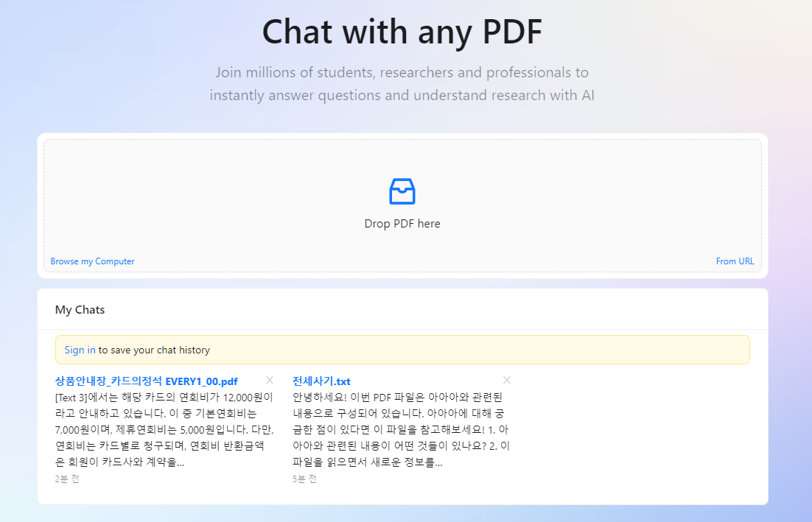Click From URL to import a PDF

(x=735, y=261)
